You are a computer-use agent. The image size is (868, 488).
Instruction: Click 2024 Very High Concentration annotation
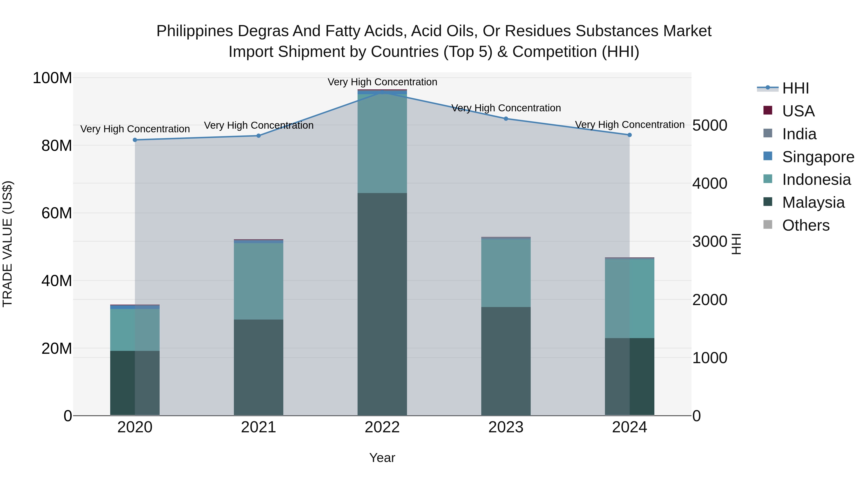click(x=630, y=125)
